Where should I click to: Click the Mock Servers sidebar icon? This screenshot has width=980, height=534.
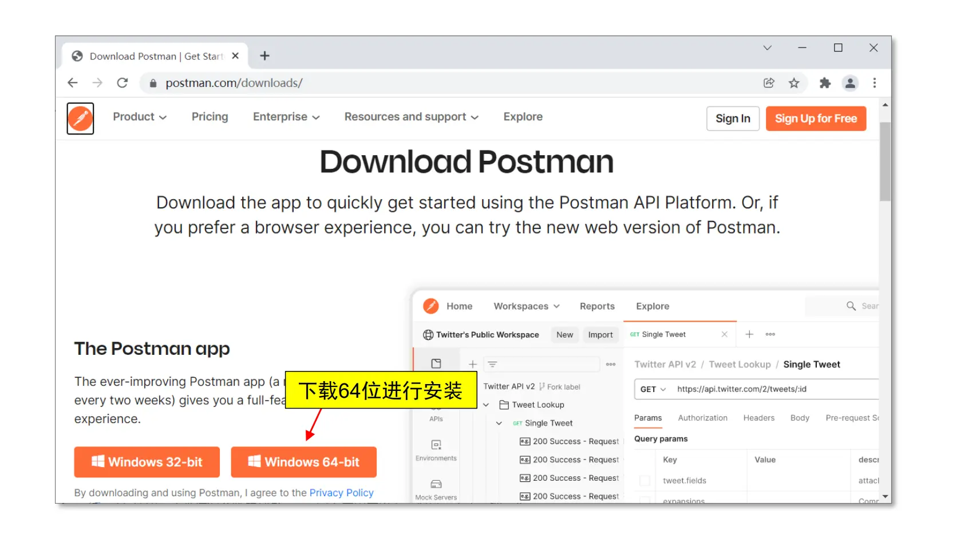(x=436, y=484)
